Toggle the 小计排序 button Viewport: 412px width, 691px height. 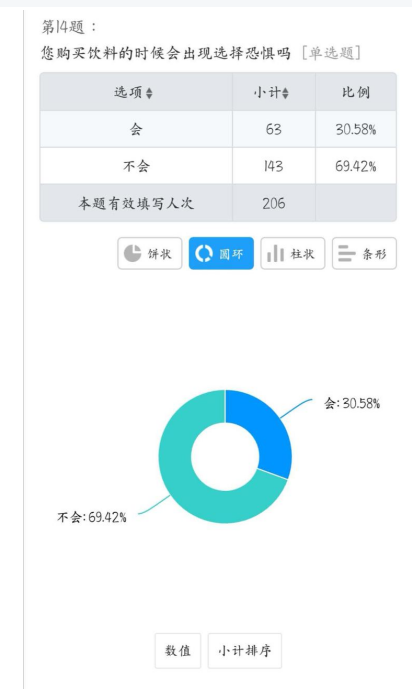click(245, 651)
